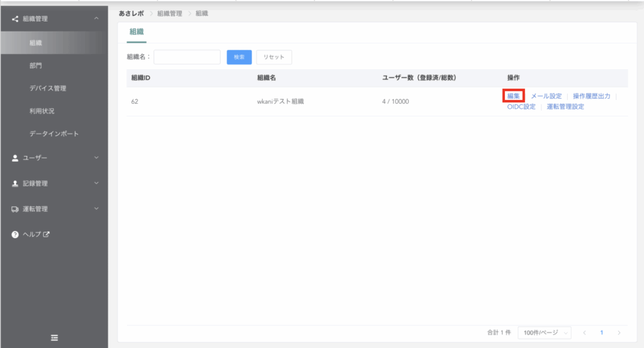Image resolution: width=644 pixels, height=348 pixels.
Task: Expand the 運転管理 menu chevron
Action: (x=96, y=209)
